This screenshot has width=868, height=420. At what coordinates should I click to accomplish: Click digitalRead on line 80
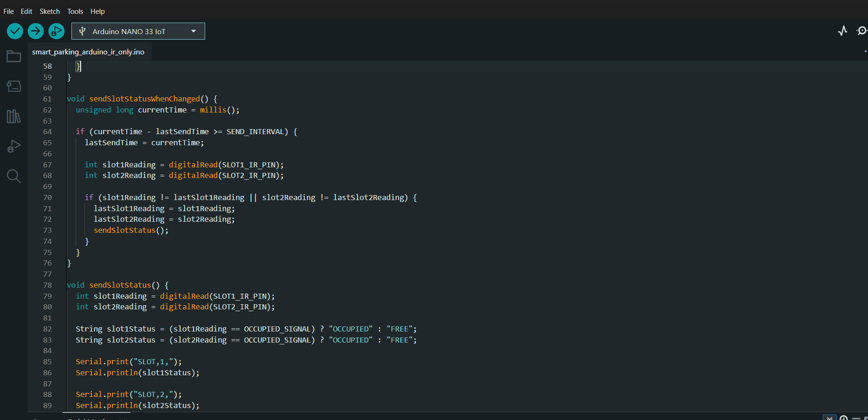click(184, 307)
